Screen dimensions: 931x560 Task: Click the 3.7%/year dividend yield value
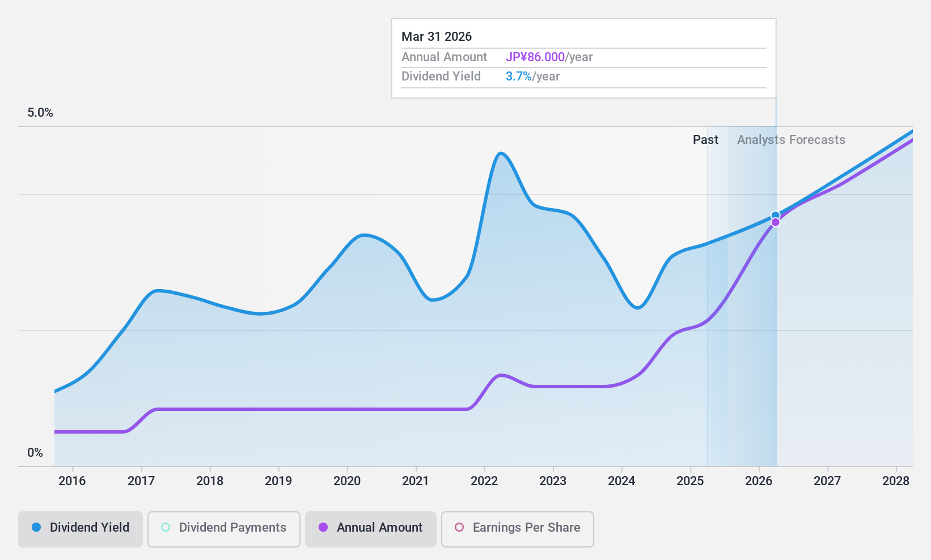click(x=532, y=77)
